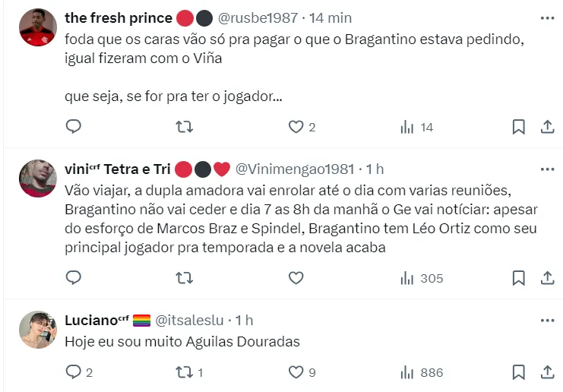Like the fresh prince's tweet

(296, 127)
